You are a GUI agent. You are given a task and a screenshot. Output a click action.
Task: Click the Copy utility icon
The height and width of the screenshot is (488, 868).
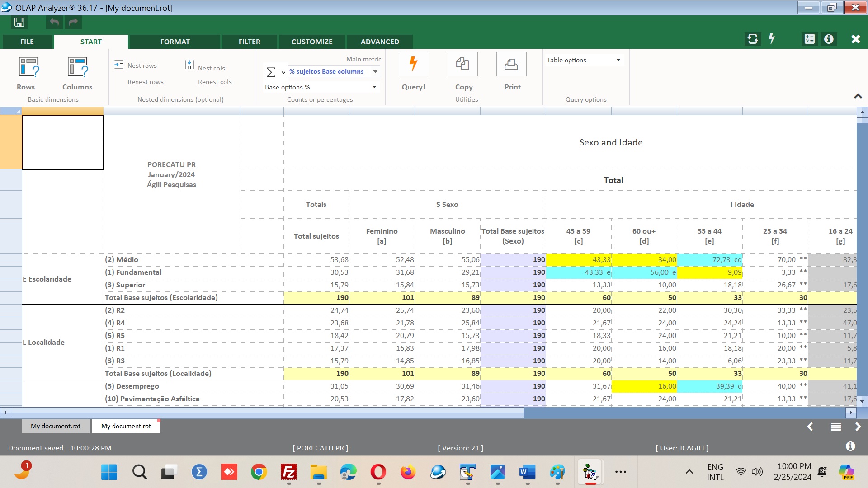462,64
